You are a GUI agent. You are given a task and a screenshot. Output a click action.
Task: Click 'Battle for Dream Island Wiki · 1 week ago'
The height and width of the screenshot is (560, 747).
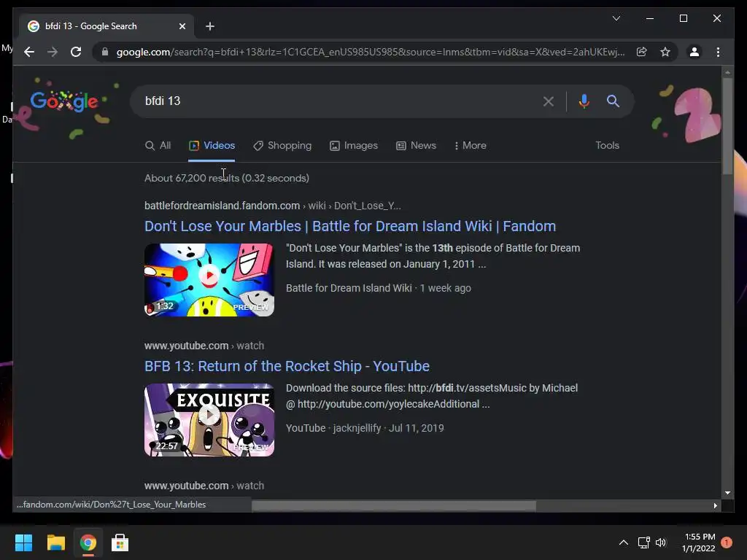[x=379, y=288]
